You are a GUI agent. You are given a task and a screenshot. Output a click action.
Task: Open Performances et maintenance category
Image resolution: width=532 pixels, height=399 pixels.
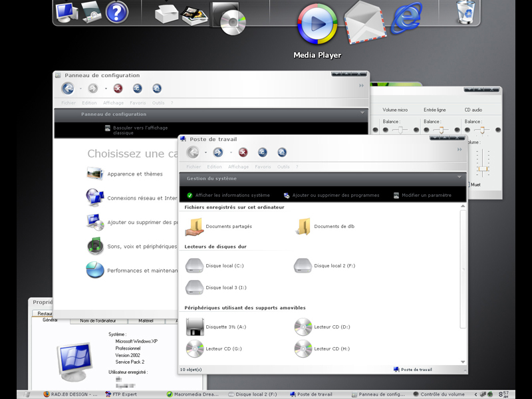pyautogui.click(x=132, y=271)
